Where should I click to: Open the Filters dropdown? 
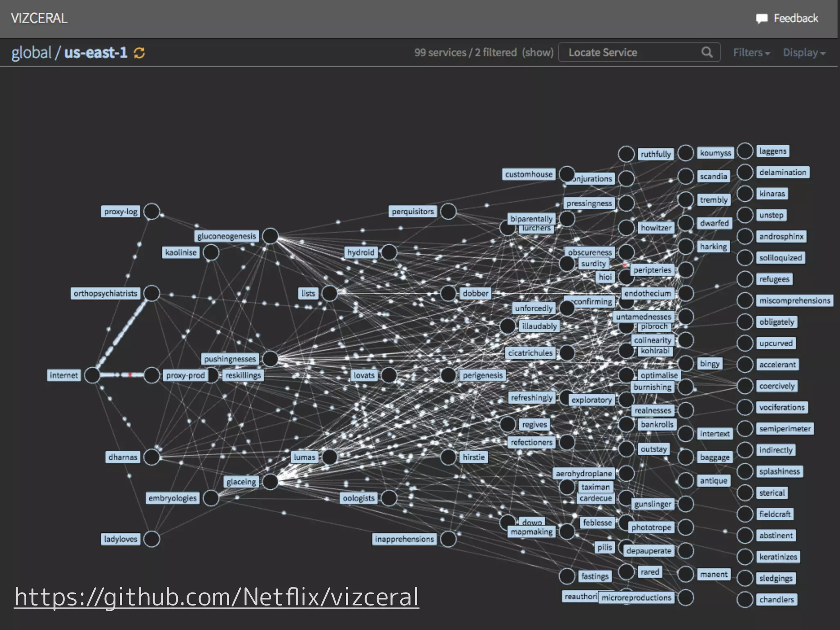(751, 52)
